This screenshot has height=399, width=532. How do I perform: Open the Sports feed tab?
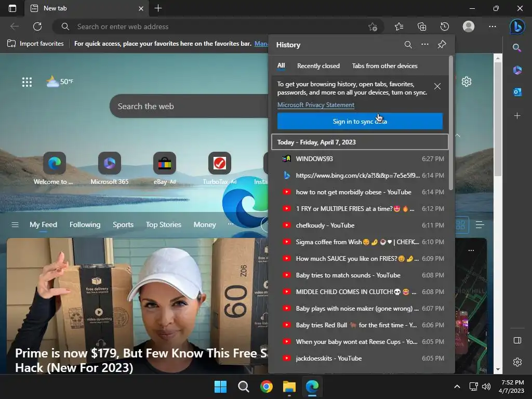click(123, 224)
